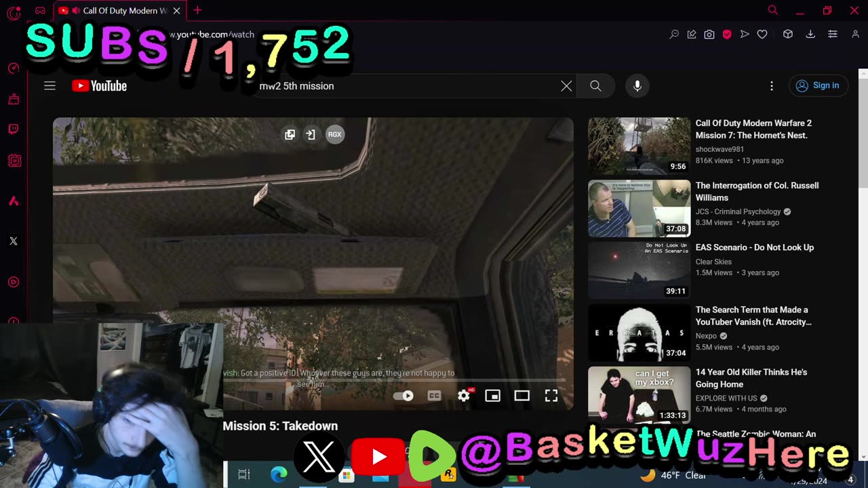The height and width of the screenshot is (488, 868).
Task: Click Clear Skies channel name
Action: pos(713,262)
